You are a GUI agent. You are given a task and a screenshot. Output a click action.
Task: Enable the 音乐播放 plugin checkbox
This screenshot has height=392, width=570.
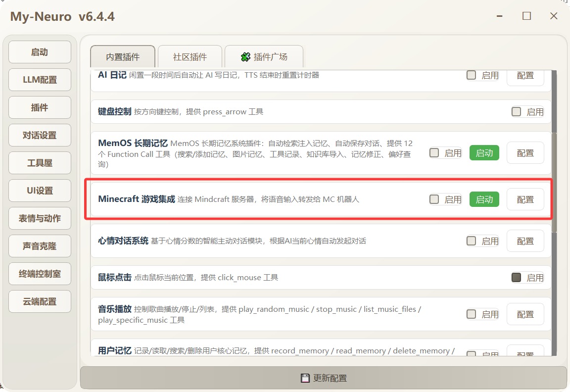472,314
